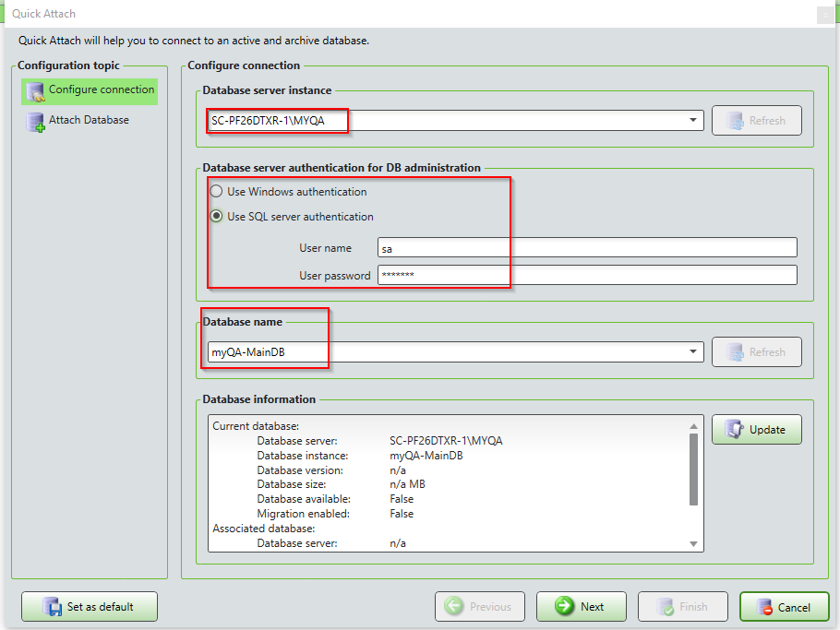Click the 'Database size:' row label
Image resolution: width=840 pixels, height=630 pixels.
coord(292,484)
